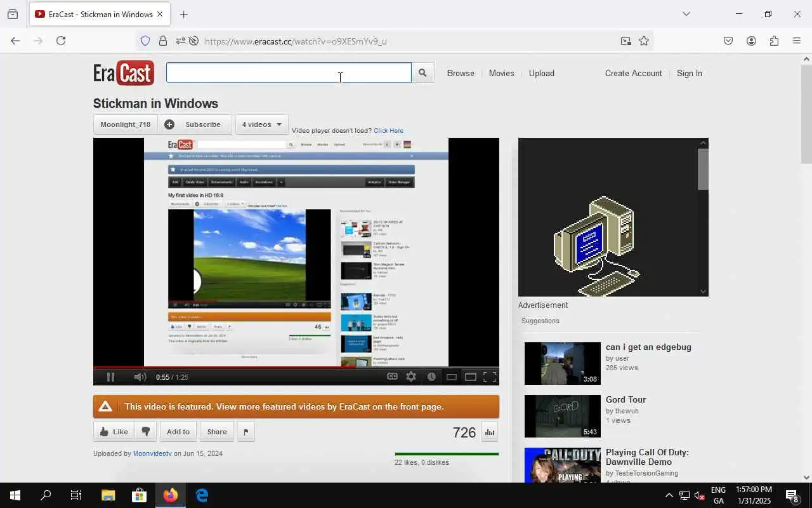
Task: Open browser extensions puzzle icon
Action: 774,41
